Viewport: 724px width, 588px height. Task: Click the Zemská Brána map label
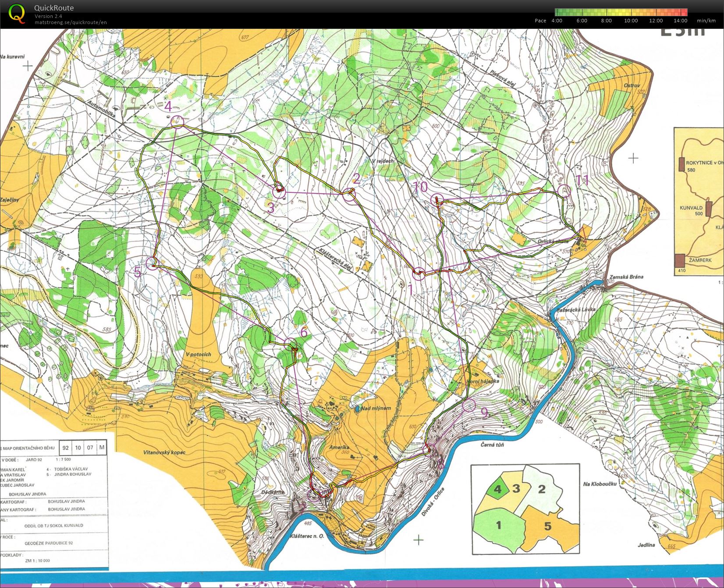click(626, 277)
